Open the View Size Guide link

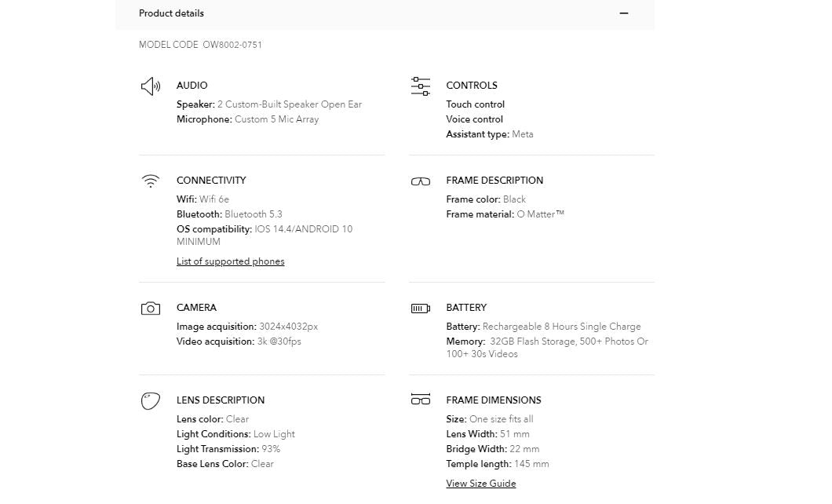(480, 484)
